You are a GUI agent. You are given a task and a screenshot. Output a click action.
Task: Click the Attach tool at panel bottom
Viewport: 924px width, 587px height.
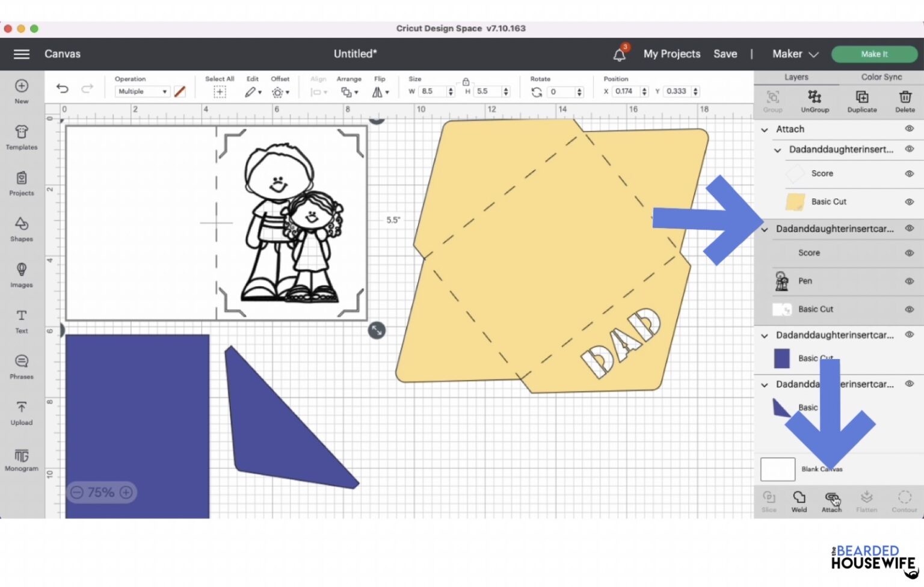click(831, 500)
